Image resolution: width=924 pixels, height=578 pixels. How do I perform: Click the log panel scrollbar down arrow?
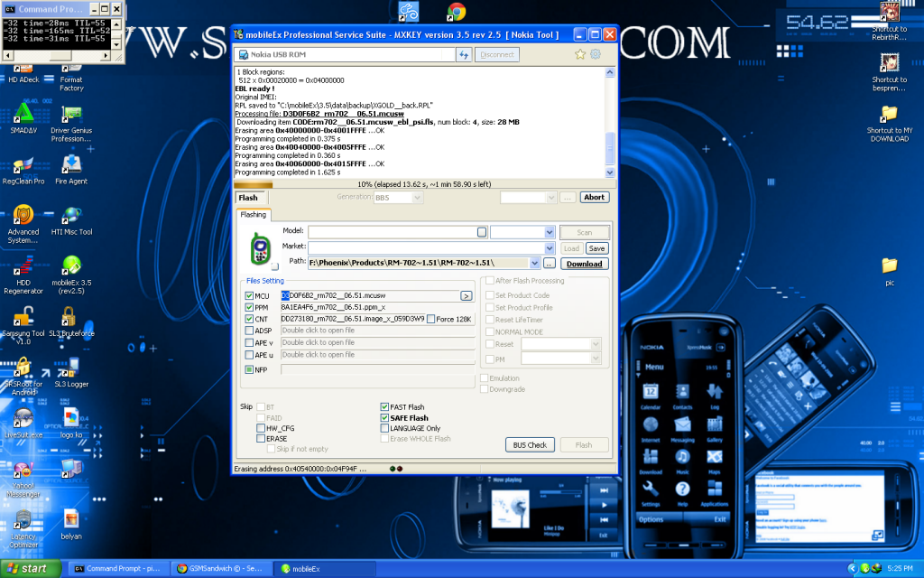click(610, 172)
